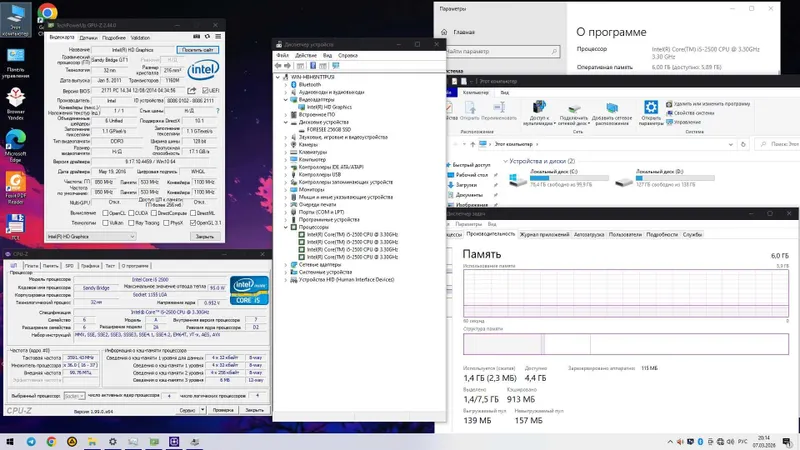Click Device Manager back arrow toolbar icon
The width and height of the screenshot is (800, 450).
(278, 66)
